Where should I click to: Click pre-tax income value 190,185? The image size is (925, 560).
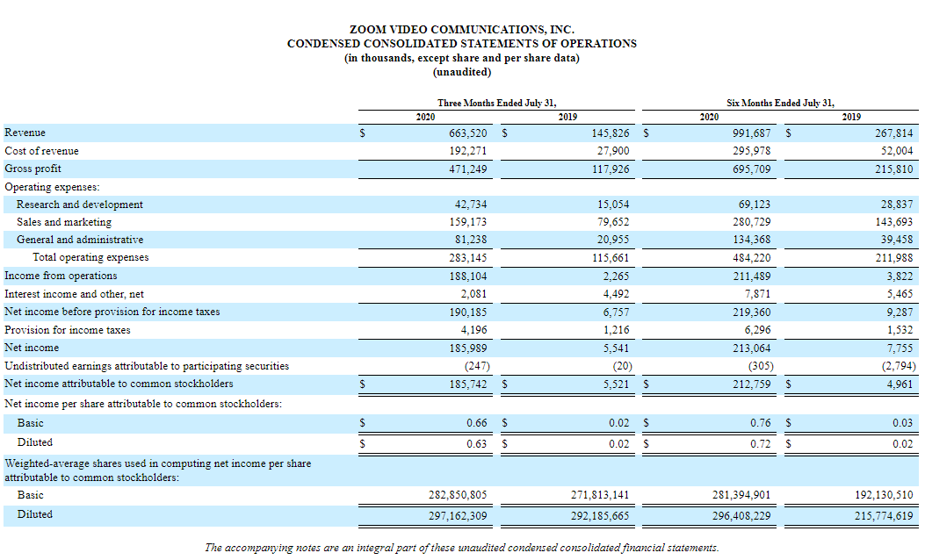(x=468, y=312)
